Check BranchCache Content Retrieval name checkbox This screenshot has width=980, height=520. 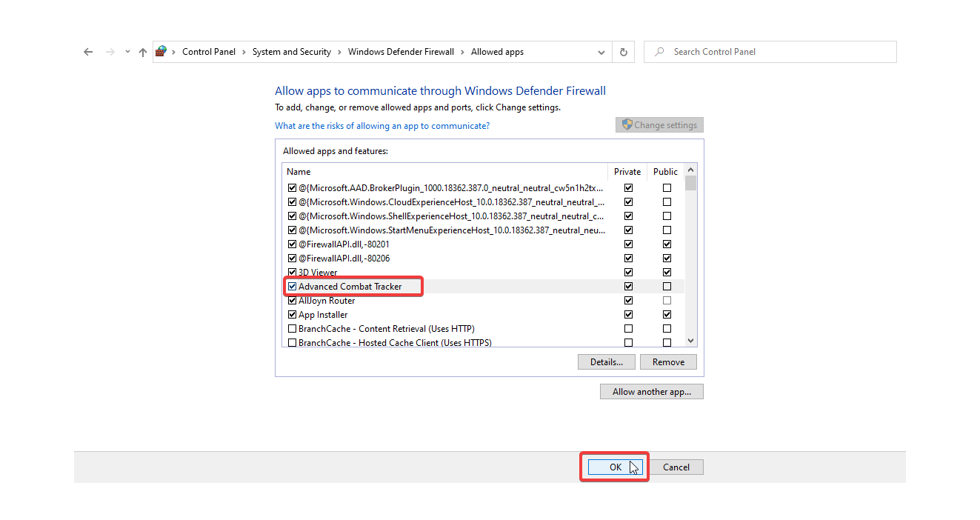pos(292,329)
